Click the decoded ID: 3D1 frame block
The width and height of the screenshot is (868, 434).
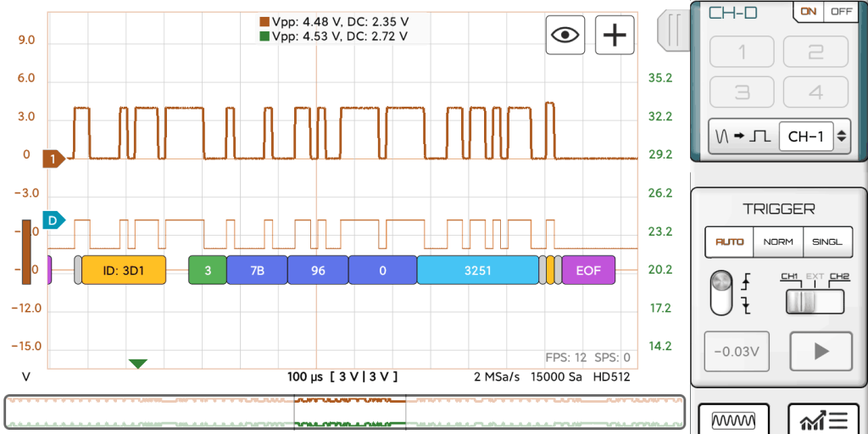click(124, 270)
